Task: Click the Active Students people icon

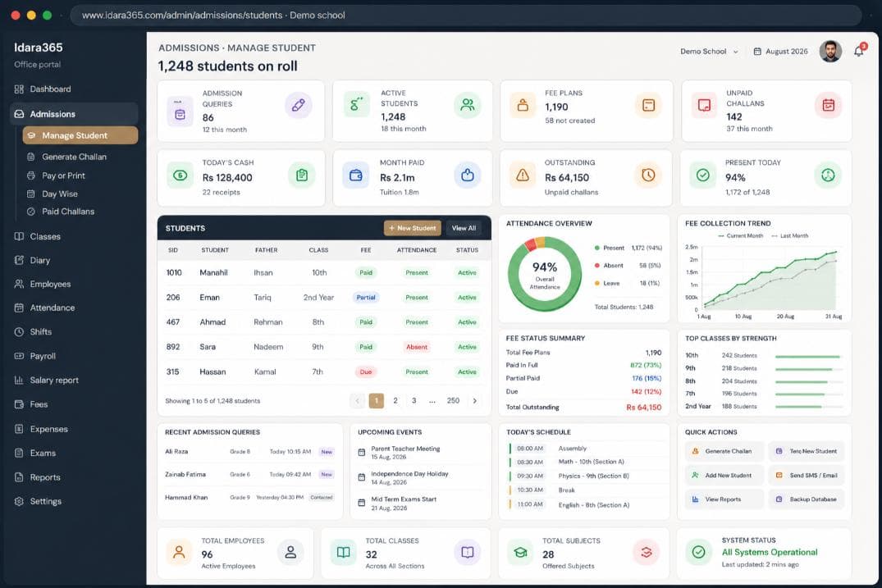Action: coord(468,104)
